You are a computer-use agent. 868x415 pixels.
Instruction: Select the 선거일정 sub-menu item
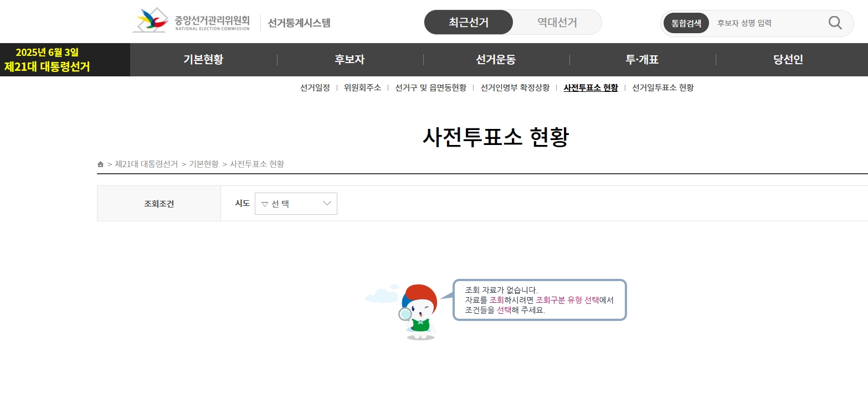(x=314, y=87)
